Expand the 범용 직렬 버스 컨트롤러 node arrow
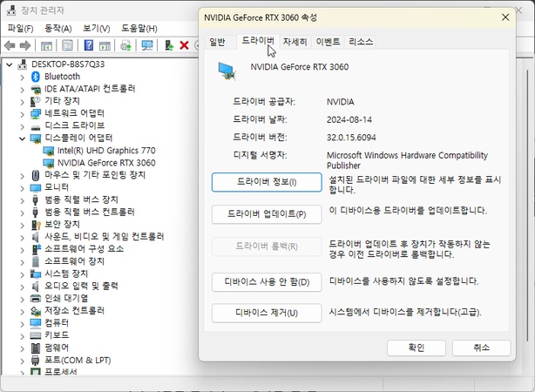 click(22, 213)
